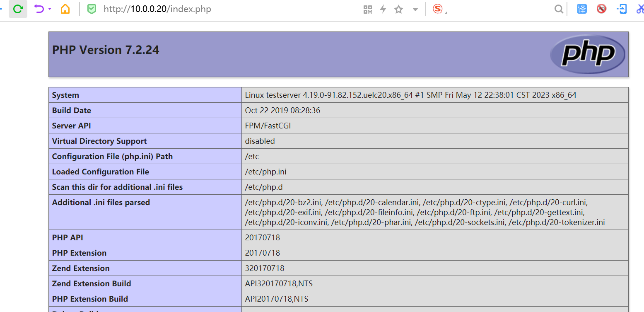Open the dropdown next to the undo arrow
Viewport: 644px width, 312px height.
click(x=50, y=9)
